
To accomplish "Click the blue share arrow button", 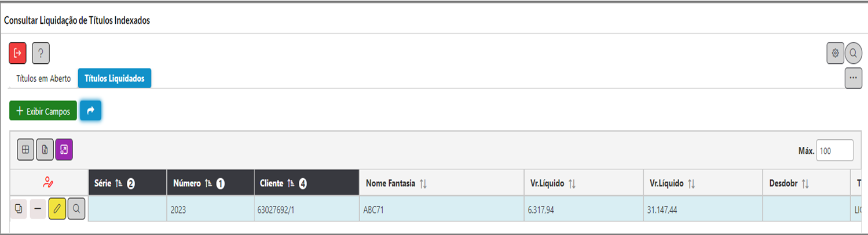I will click(x=90, y=110).
